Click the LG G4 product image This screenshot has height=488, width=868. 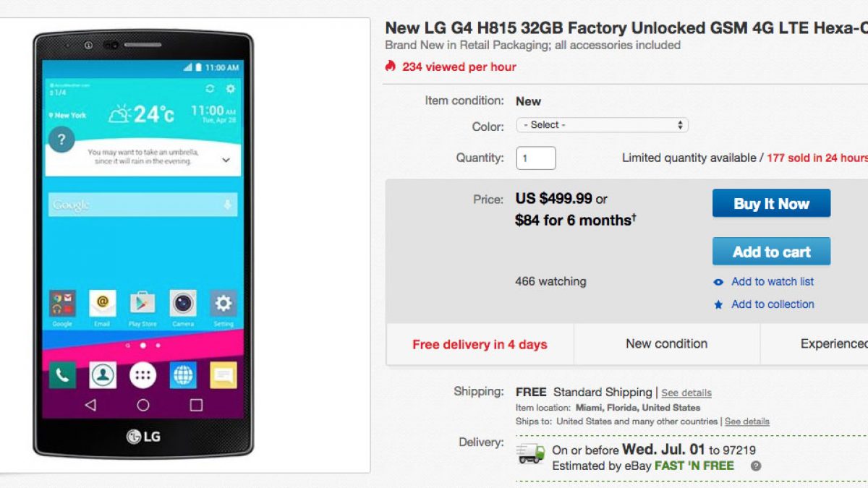point(143,244)
